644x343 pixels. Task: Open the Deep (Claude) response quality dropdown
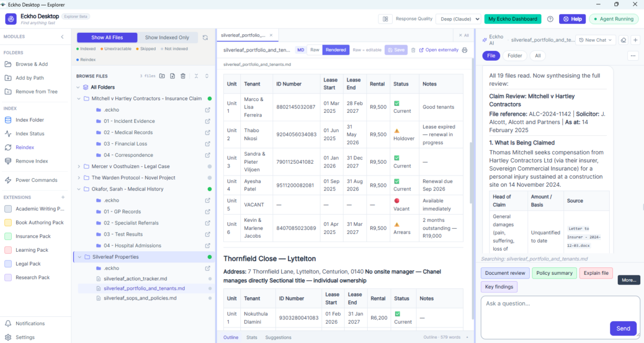(x=458, y=19)
